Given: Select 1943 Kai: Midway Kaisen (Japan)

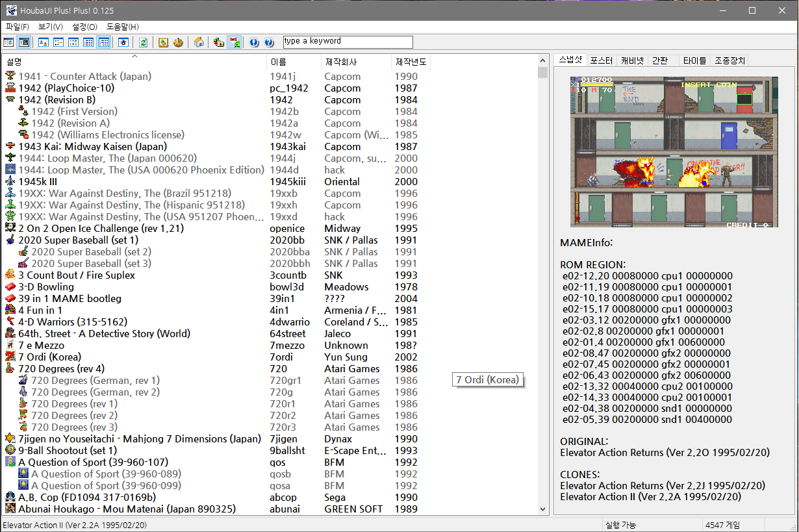Looking at the screenshot, I should (x=216, y=147).
